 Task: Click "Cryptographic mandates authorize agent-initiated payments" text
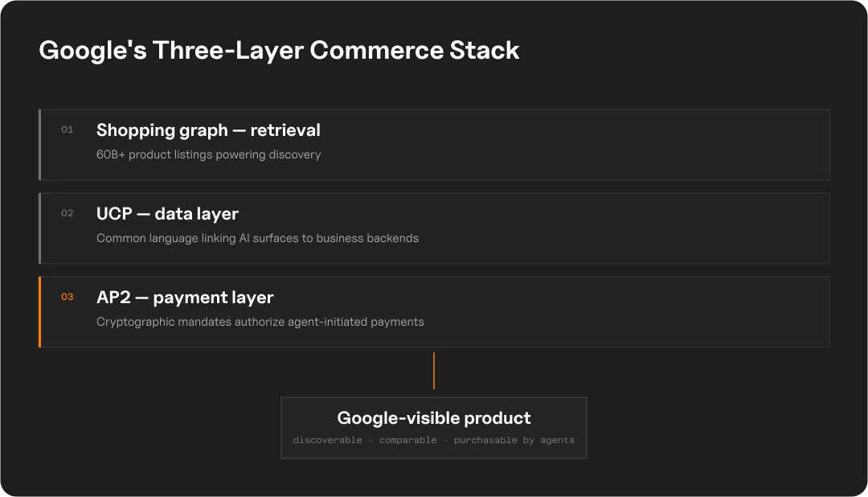point(260,322)
